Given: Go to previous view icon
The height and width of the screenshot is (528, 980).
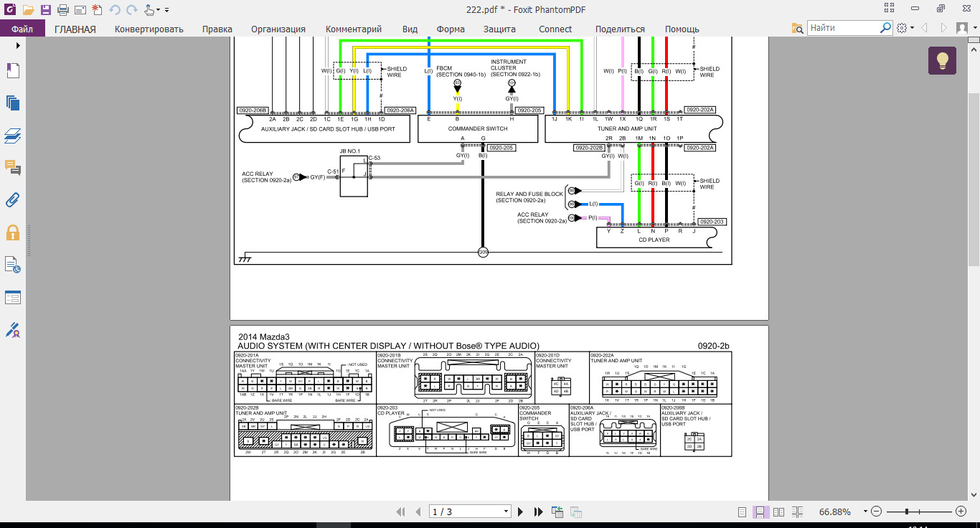Looking at the screenshot, I should (557, 511).
